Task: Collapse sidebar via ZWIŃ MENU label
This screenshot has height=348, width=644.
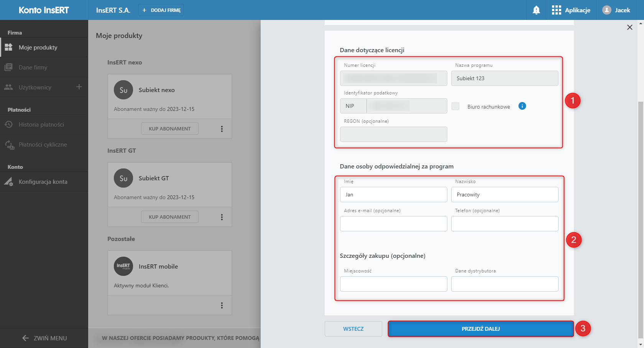Action: [x=50, y=338]
